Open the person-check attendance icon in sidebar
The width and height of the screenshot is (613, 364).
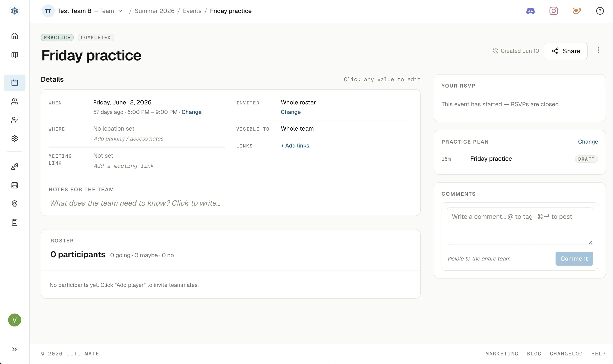point(14,120)
